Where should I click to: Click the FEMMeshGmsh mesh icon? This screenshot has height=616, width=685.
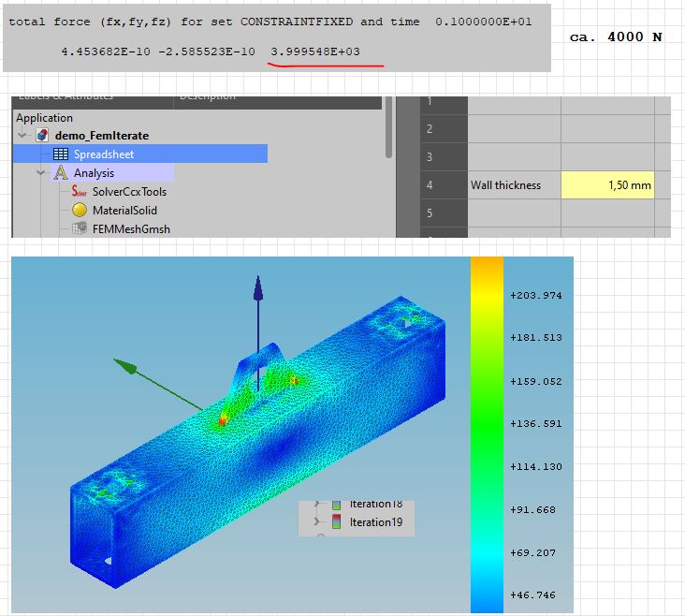tap(80, 228)
